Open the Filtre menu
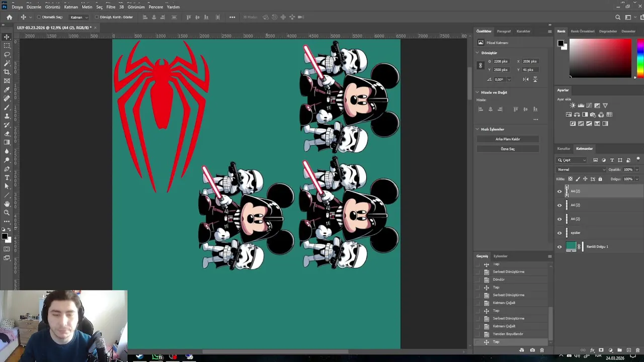 pyautogui.click(x=111, y=7)
